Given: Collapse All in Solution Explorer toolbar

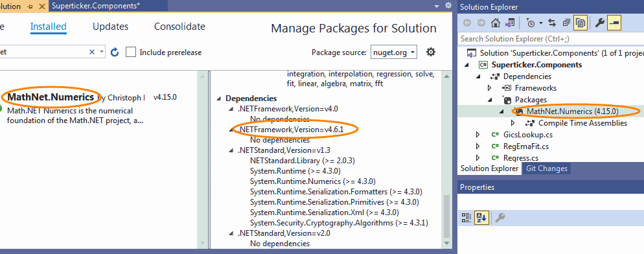Looking at the screenshot, I should point(566,23).
